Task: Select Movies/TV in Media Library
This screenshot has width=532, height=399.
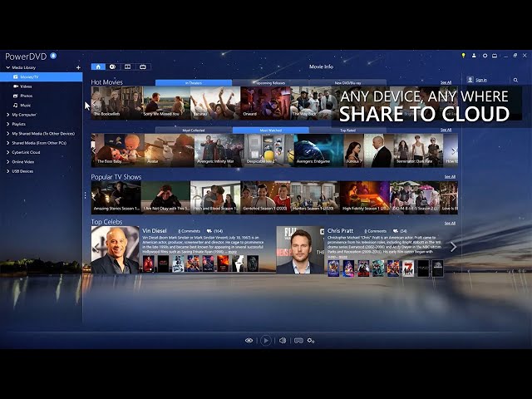Action: pos(41,77)
